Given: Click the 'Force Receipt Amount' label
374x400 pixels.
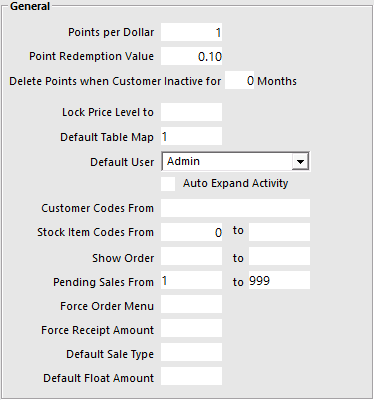Looking at the screenshot, I should pyautogui.click(x=97, y=330).
